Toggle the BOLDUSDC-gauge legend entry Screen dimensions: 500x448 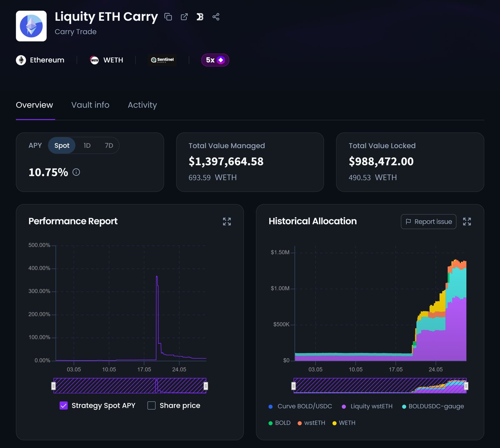point(433,406)
